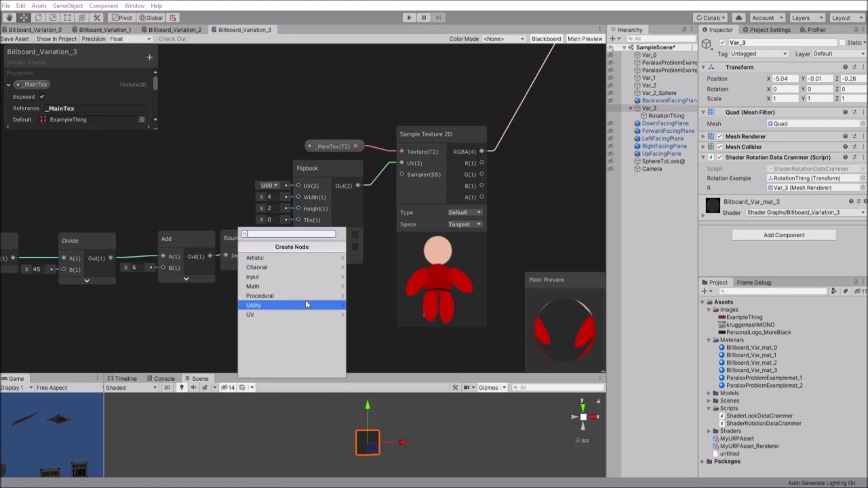
Task: Open the Precision Float dropdown
Action: (x=132, y=39)
